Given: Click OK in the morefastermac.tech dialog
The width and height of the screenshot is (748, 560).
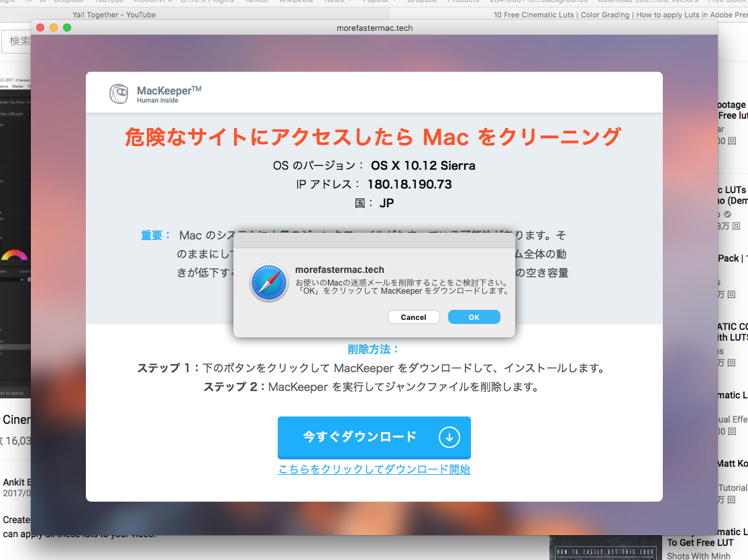Looking at the screenshot, I should (x=474, y=317).
